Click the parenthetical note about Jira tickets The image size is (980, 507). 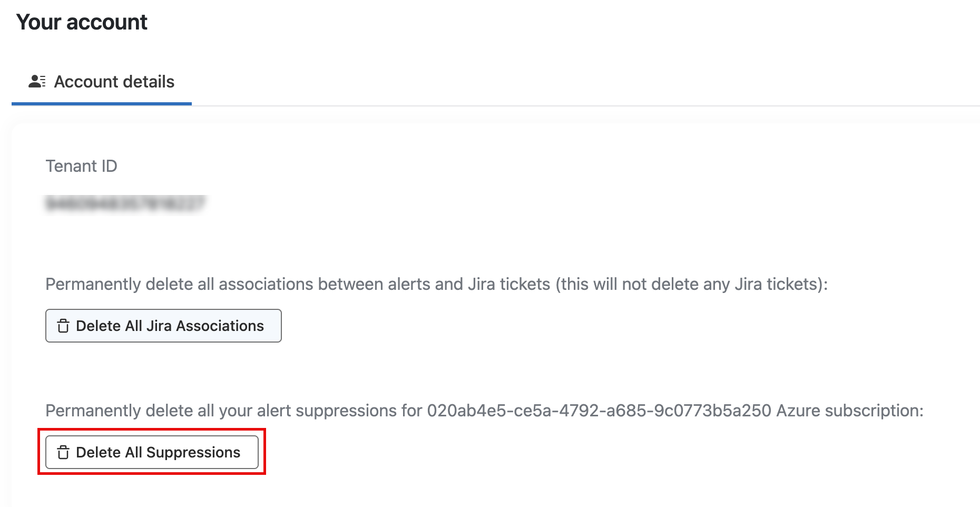pos(690,285)
